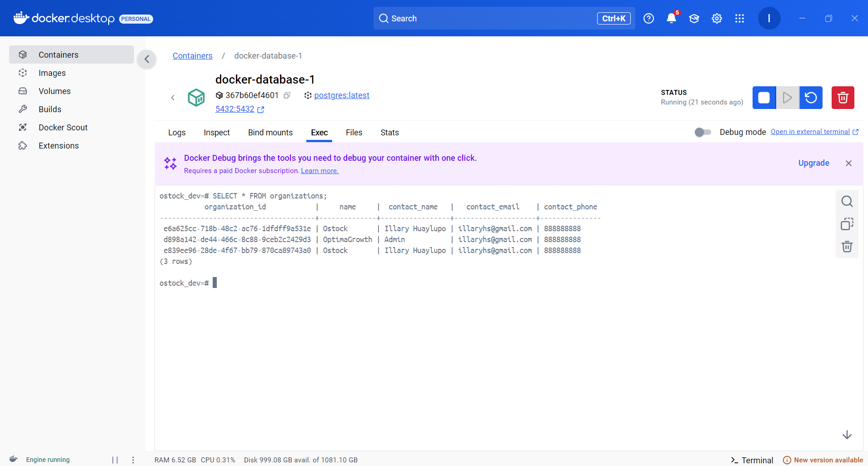This screenshot has height=466, width=868.
Task: Click the terminal prompt ostock_dev=#
Action: 184,283
